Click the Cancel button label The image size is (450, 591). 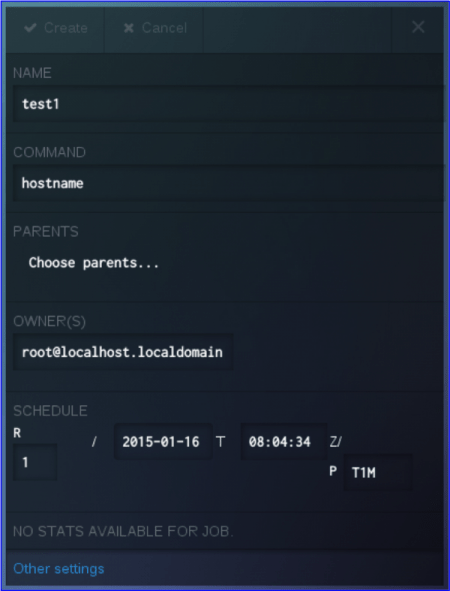pyautogui.click(x=164, y=28)
